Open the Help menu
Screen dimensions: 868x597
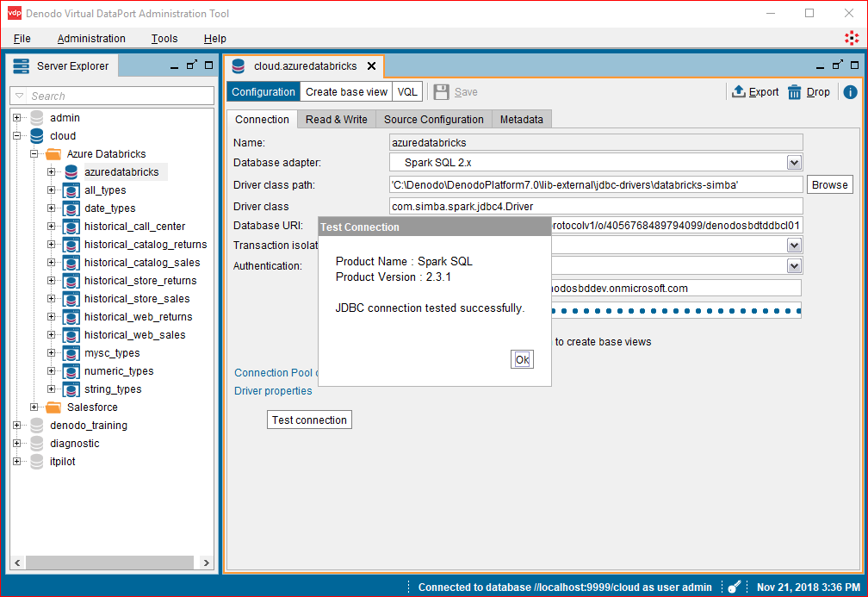pyautogui.click(x=214, y=39)
